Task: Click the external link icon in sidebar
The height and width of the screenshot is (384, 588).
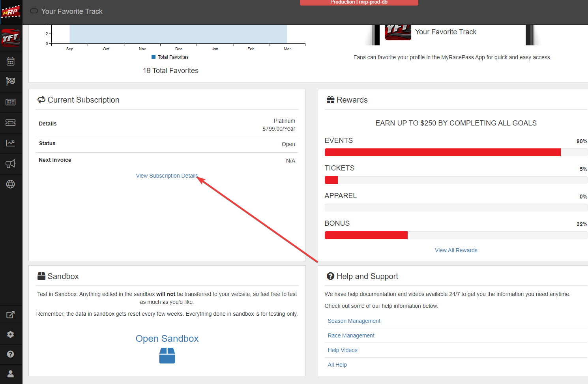Action: tap(11, 315)
